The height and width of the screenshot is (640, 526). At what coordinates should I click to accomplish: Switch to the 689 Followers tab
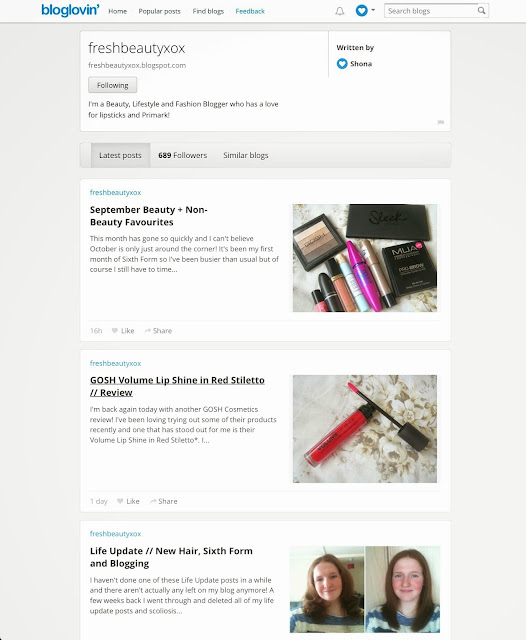pos(182,155)
